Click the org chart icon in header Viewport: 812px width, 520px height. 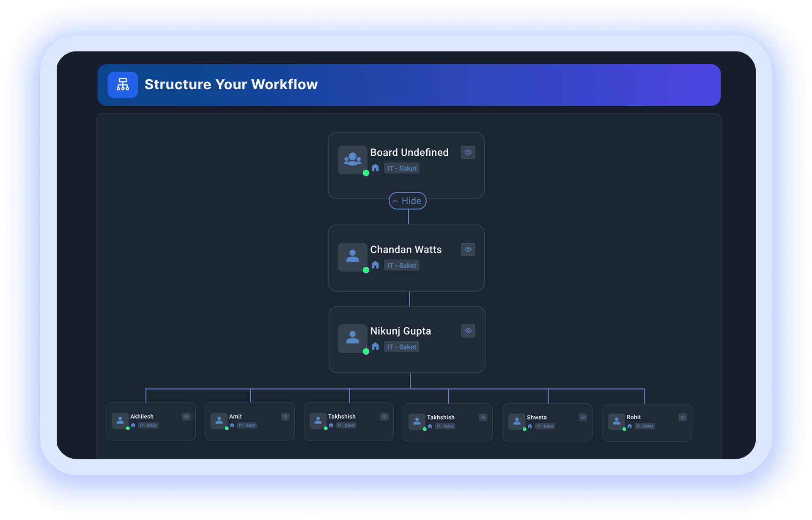[123, 85]
